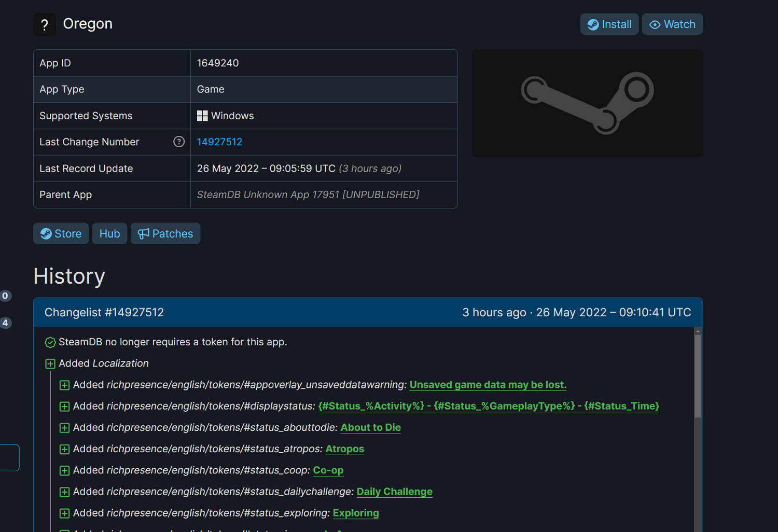This screenshot has width=778, height=532.
Task: Click the changelist scrollbar thumb
Action: pyautogui.click(x=698, y=376)
